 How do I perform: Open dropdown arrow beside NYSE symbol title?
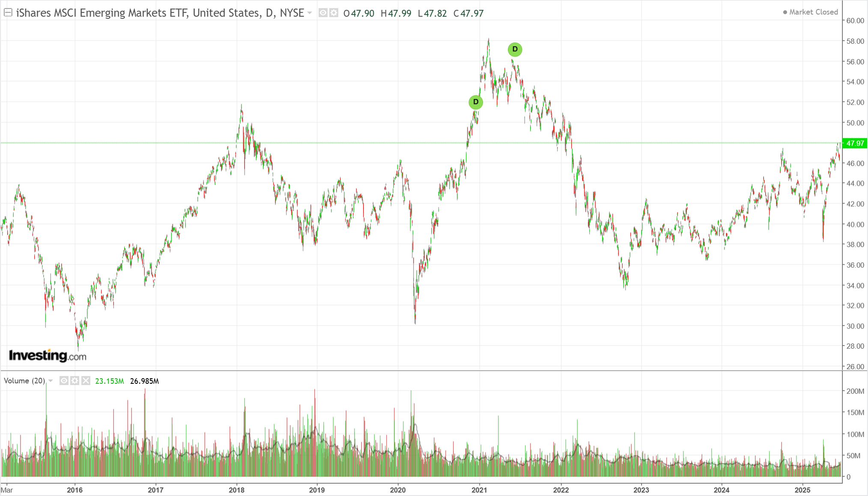[x=310, y=13]
